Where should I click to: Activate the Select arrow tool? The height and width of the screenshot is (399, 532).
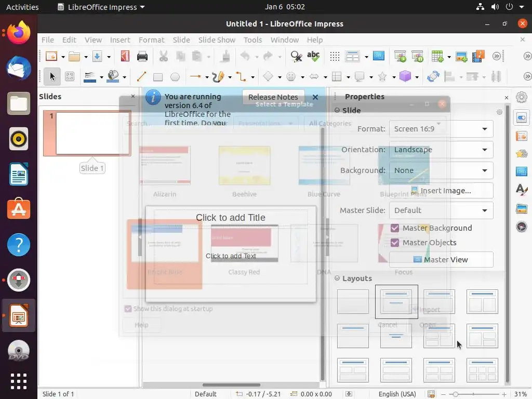[x=52, y=77]
